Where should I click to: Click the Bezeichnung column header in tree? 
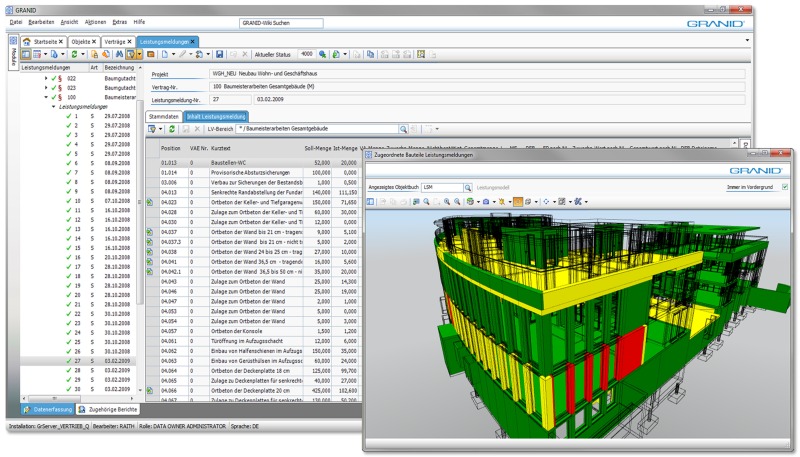[119, 67]
